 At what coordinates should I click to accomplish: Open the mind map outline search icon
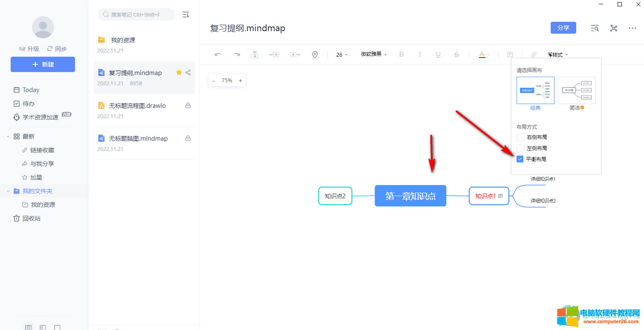tap(595, 28)
